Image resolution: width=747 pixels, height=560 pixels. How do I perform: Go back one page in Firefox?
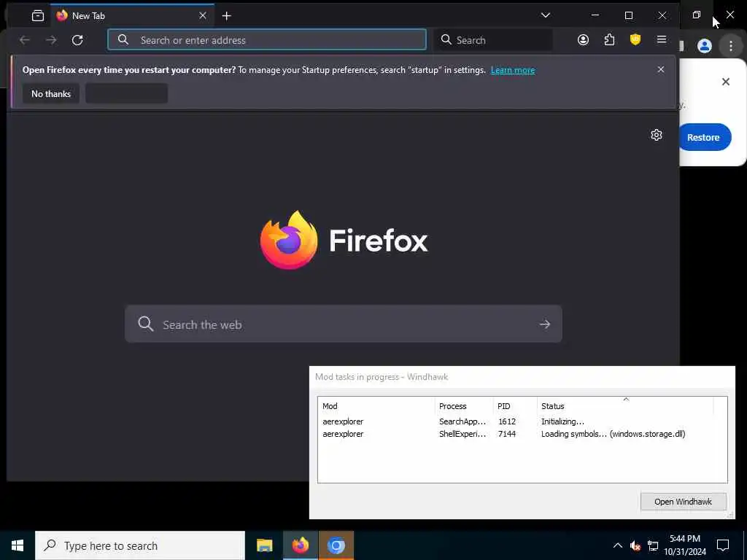(x=24, y=40)
